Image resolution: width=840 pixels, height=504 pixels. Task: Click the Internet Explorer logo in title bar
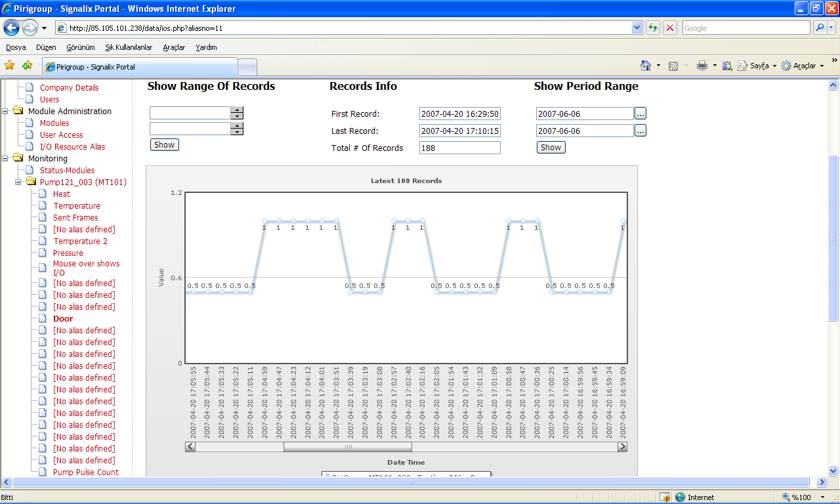pos(7,9)
